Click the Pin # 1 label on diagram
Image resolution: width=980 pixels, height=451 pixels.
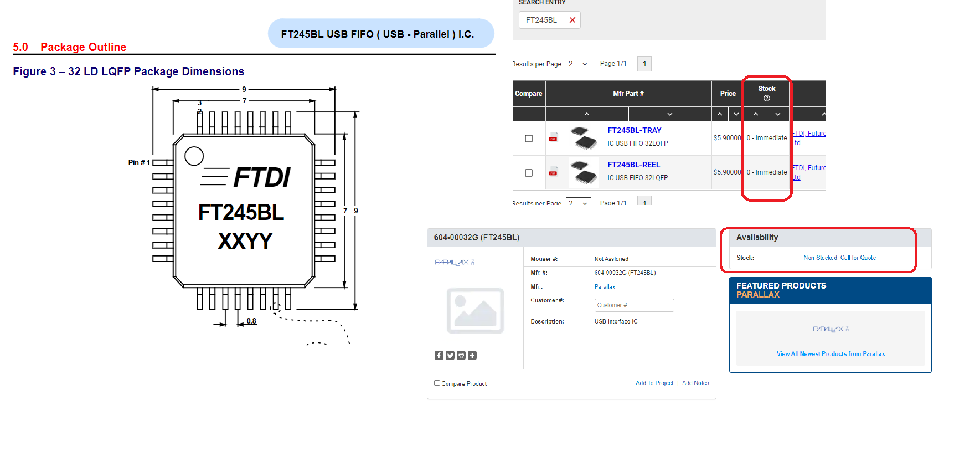[139, 162]
